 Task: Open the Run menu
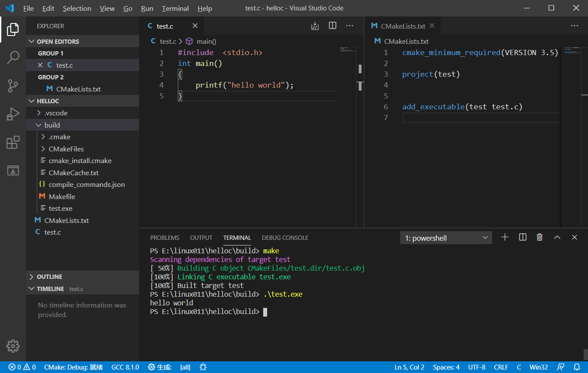coord(147,8)
